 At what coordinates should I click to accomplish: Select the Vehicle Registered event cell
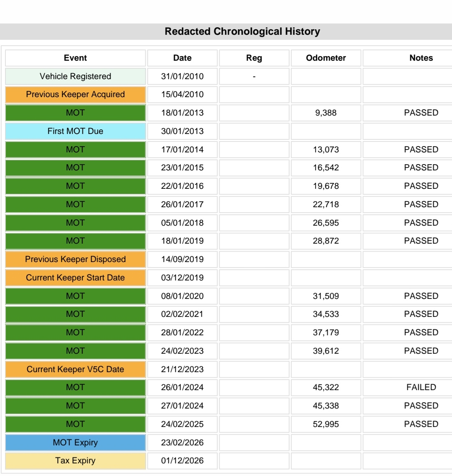75,76
